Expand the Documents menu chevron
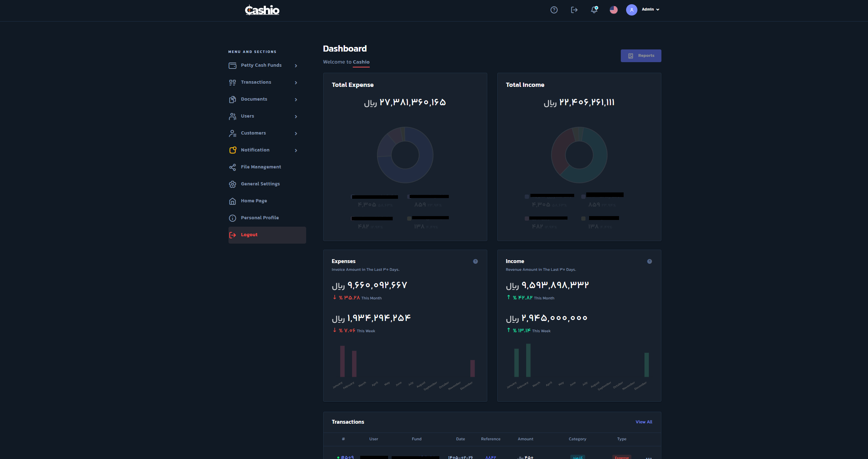868x459 pixels. [x=296, y=100]
